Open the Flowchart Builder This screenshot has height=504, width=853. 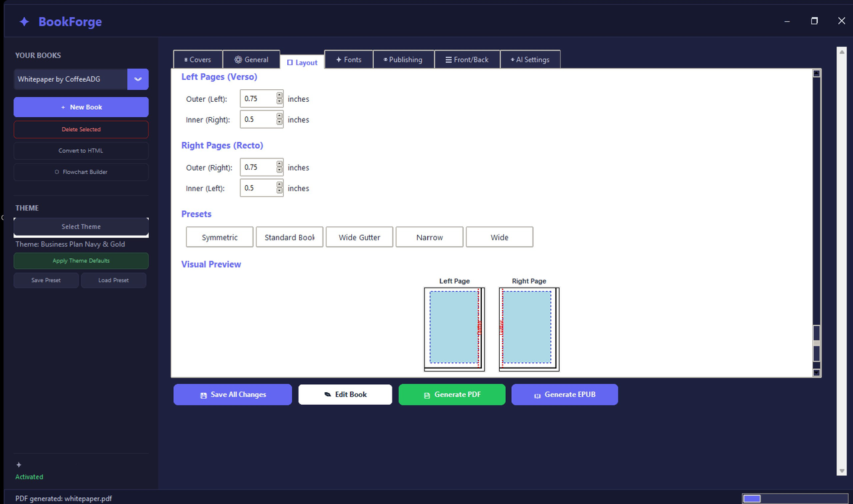(x=81, y=172)
